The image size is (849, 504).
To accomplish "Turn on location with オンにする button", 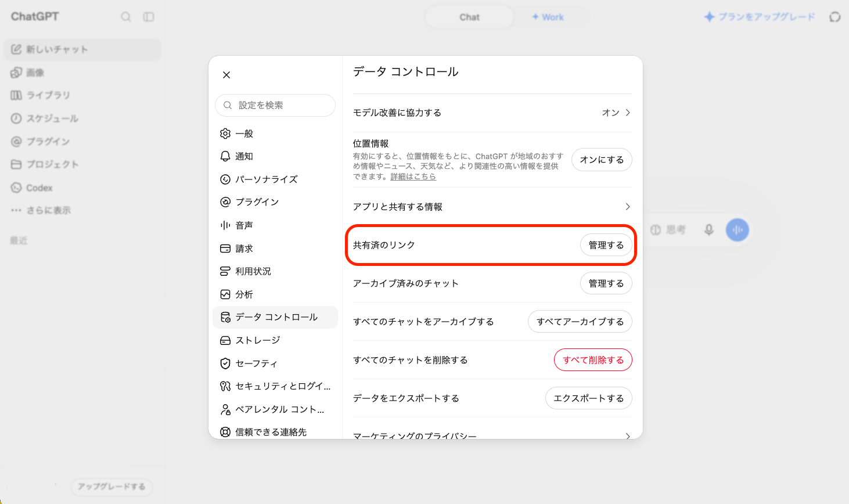I will point(602,160).
